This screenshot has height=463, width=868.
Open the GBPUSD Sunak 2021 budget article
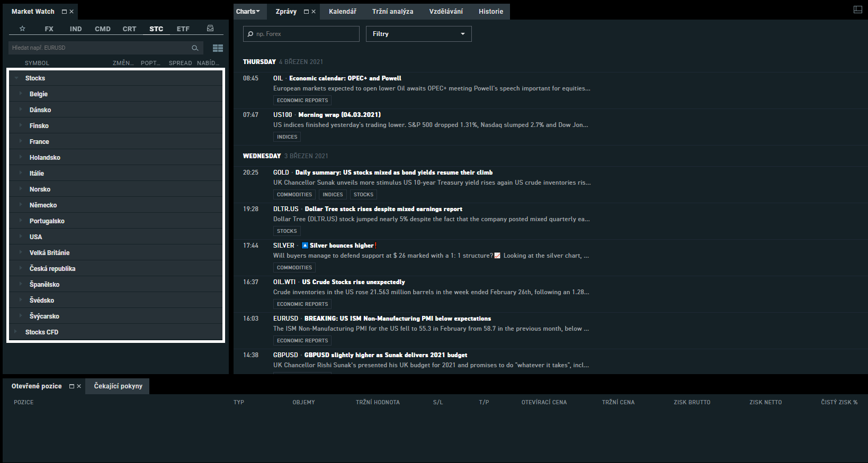pos(386,355)
